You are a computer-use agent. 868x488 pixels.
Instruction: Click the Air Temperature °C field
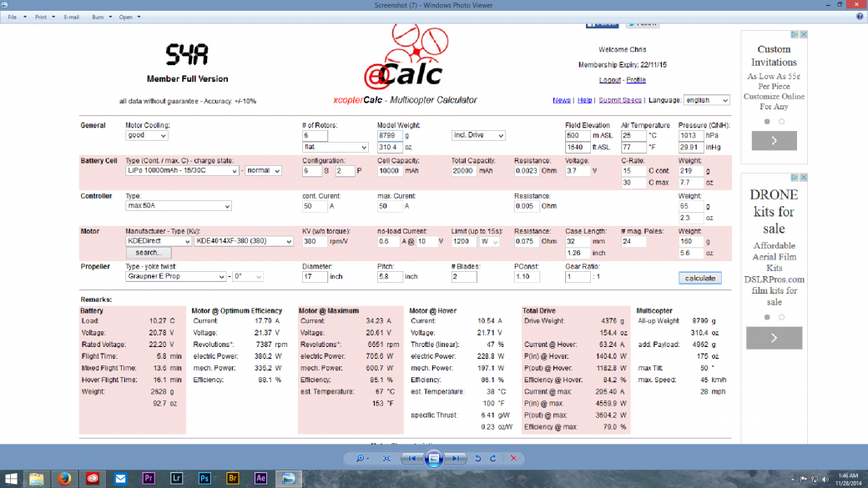click(633, 135)
